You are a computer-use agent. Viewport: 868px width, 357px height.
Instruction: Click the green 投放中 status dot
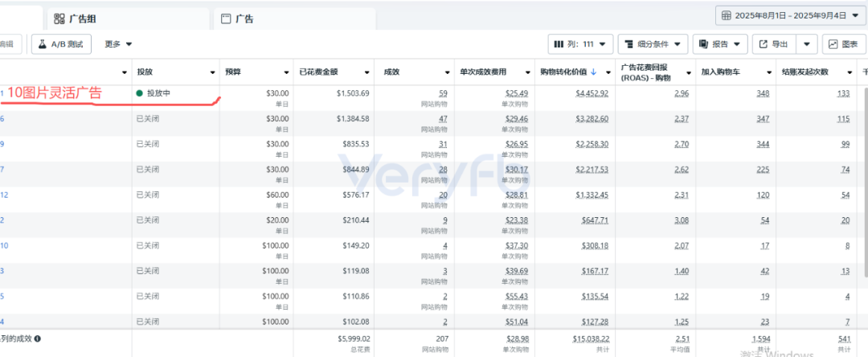(x=140, y=93)
